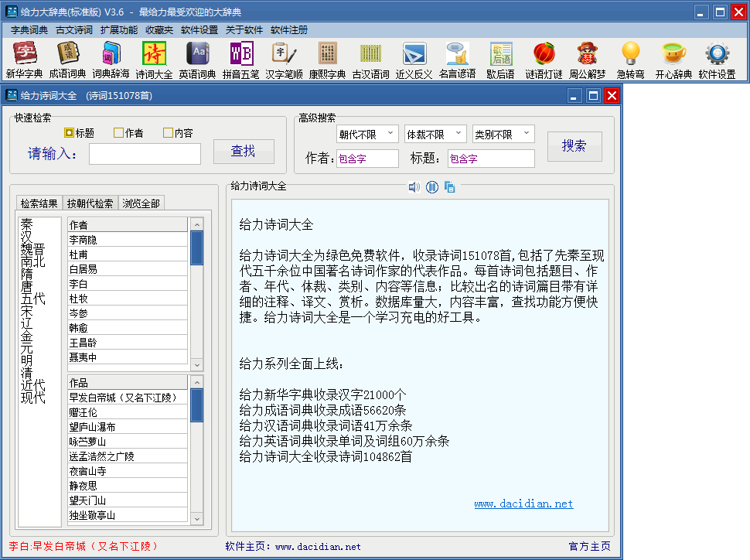Switch to the 浏览全部 tab
The image size is (750, 560).
tap(141, 203)
